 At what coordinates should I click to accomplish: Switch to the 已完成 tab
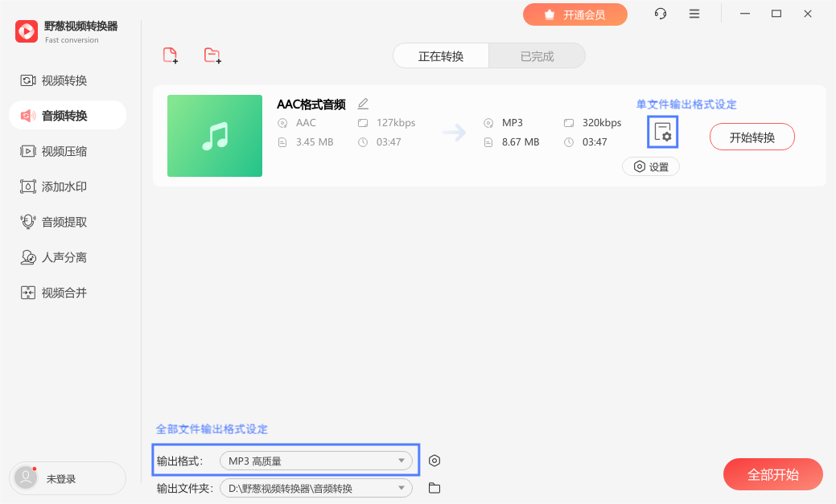pyautogui.click(x=537, y=55)
